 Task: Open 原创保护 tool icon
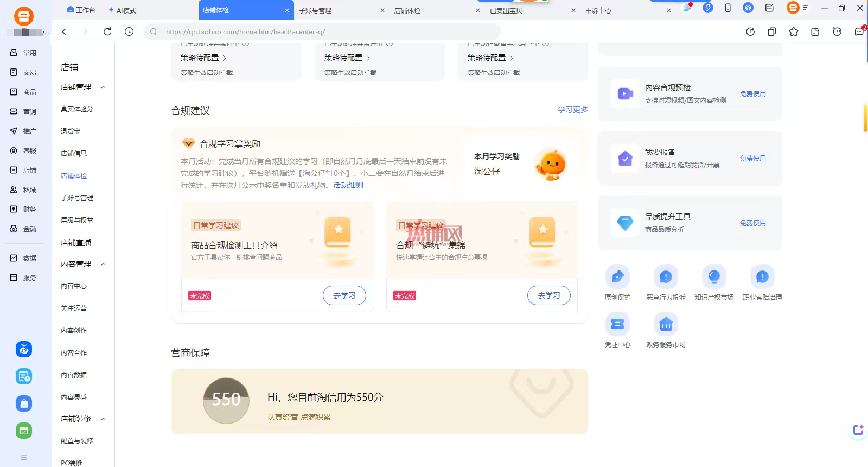(617, 277)
